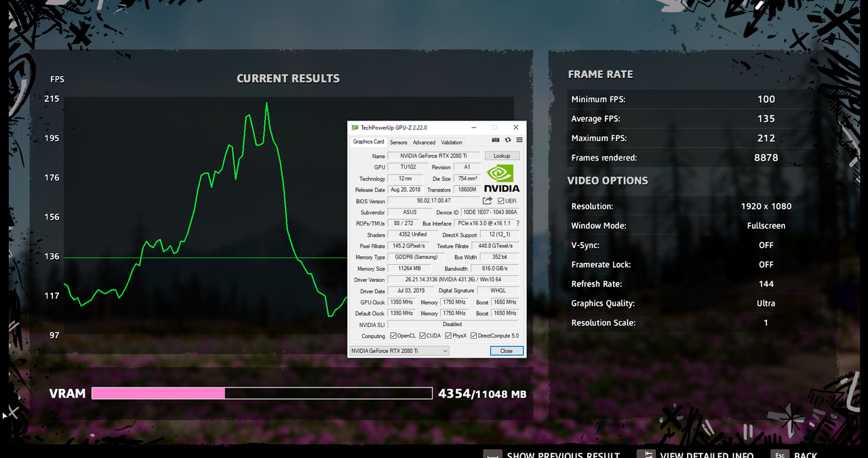
Task: Click the ROPs/TMUs 88 / 272 value
Action: tap(403, 223)
